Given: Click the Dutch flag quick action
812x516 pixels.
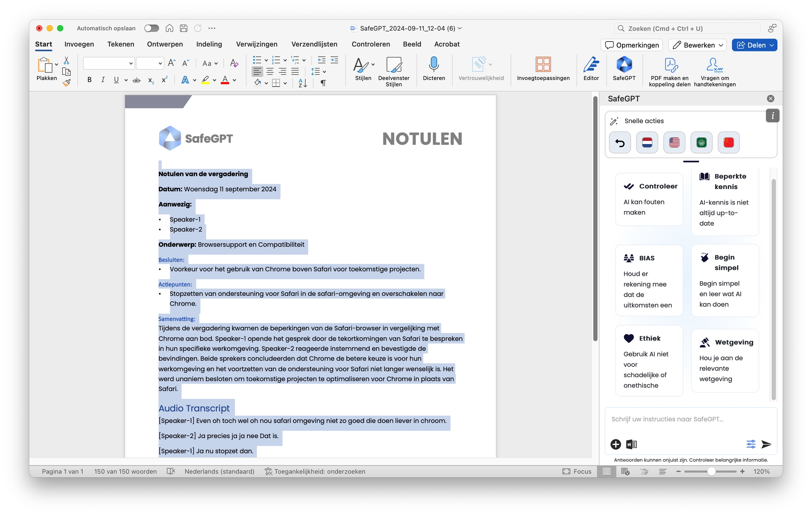Looking at the screenshot, I should coord(647,143).
